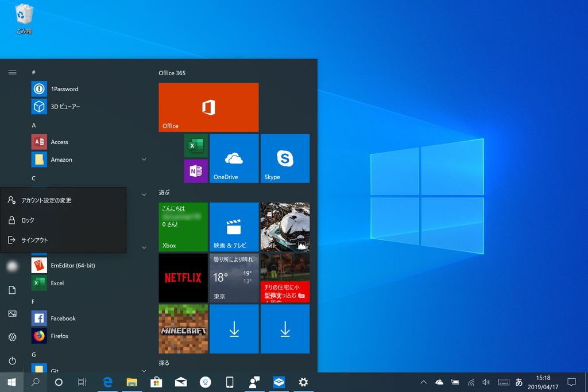Screen dimensions: 588x392
Task: Select アカウント設定の変更
Action: tap(63, 200)
